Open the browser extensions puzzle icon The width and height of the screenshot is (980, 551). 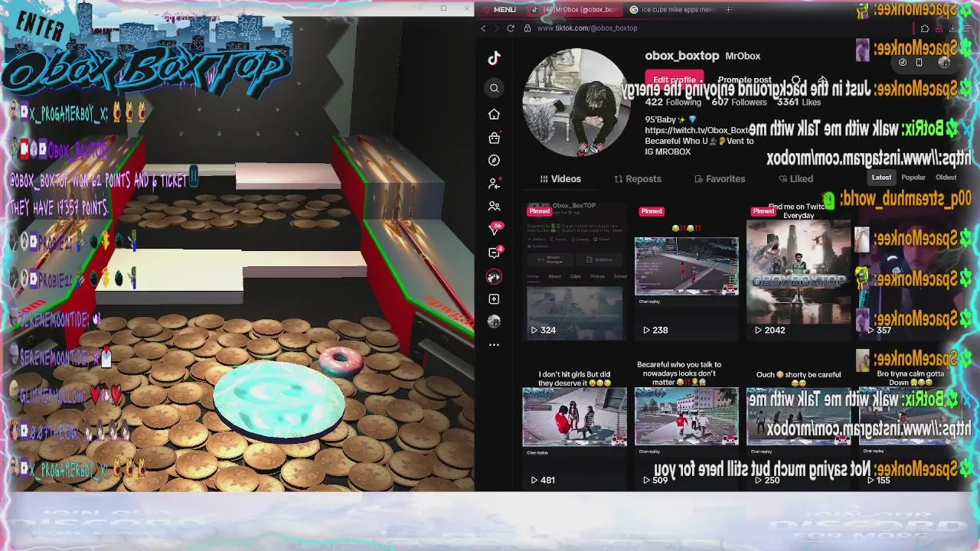(x=925, y=28)
